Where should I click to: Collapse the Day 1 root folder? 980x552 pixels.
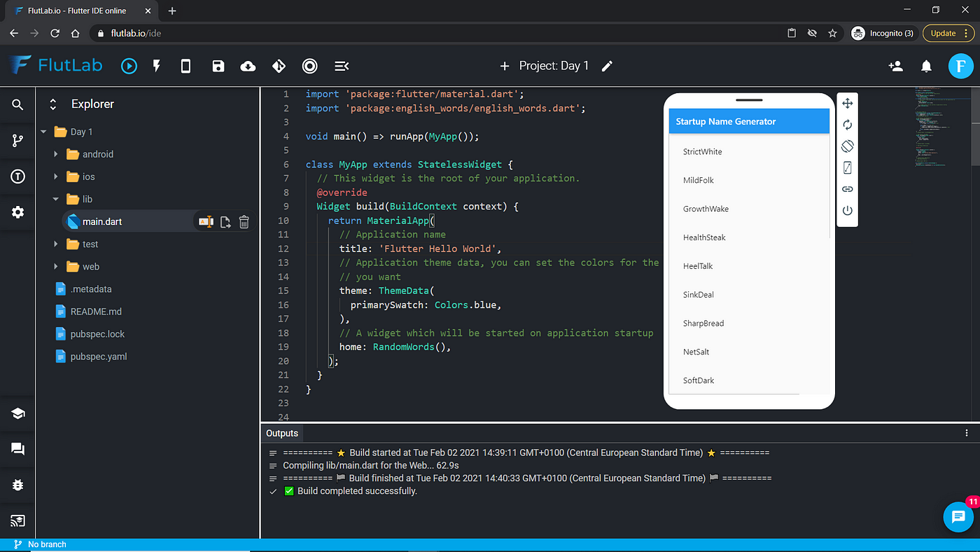pos(43,132)
